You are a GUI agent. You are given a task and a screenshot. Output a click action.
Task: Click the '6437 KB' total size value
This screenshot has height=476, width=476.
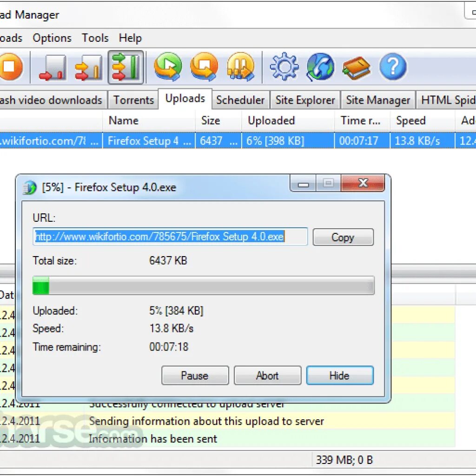click(x=168, y=260)
